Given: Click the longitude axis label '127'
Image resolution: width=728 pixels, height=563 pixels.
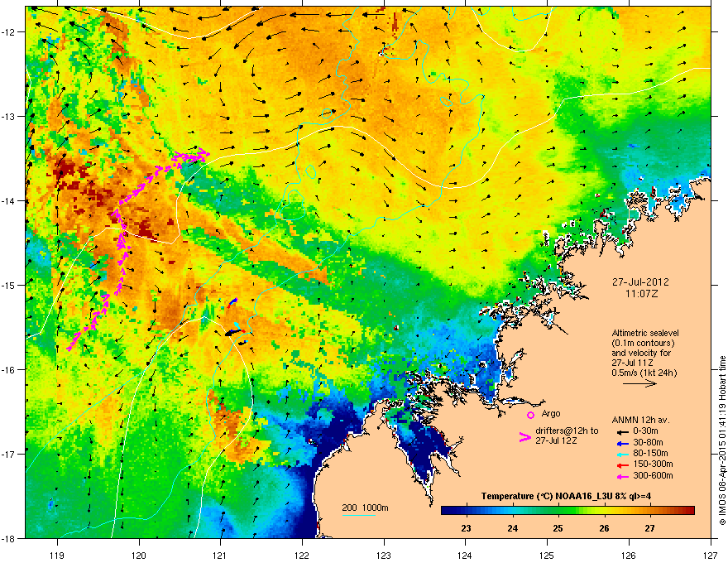Looking at the screenshot, I should (x=711, y=555).
